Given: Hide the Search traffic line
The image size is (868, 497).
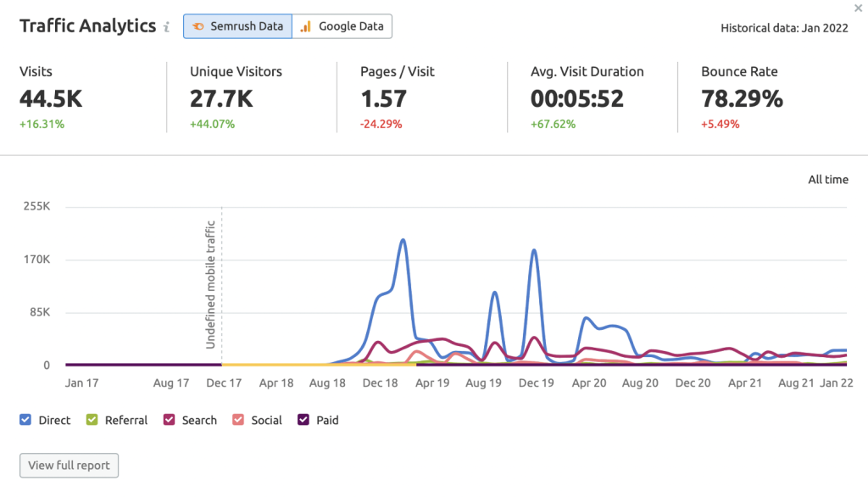Looking at the screenshot, I should click(x=169, y=420).
